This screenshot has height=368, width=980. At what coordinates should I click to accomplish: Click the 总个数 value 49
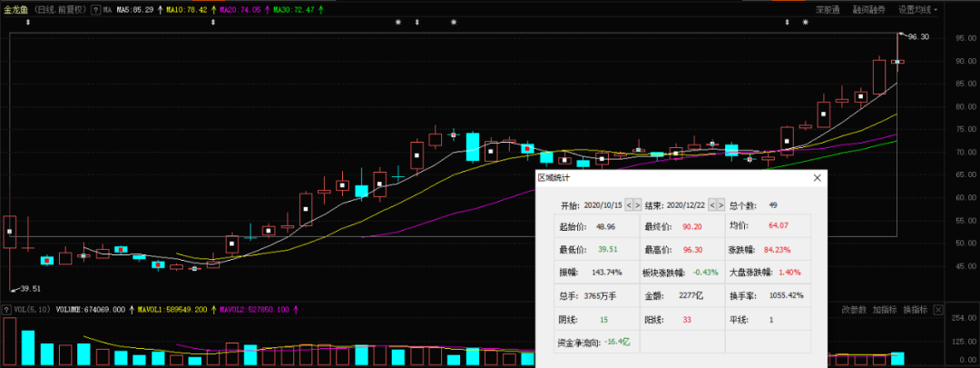773,205
